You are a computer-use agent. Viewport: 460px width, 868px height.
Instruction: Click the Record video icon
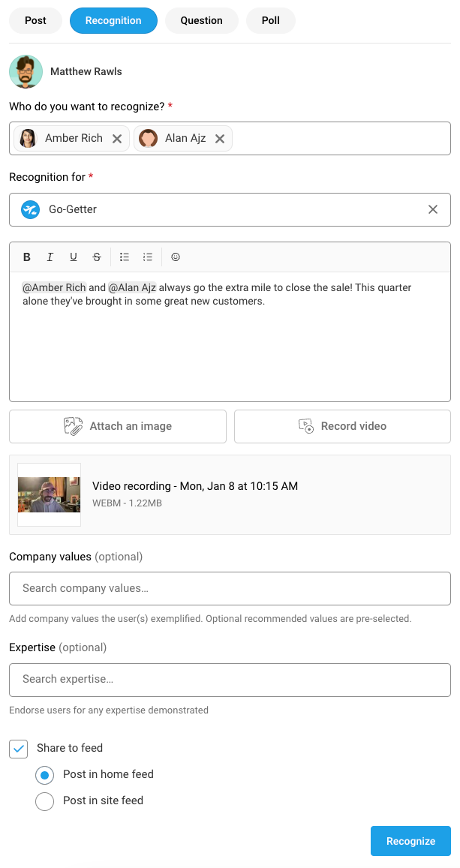pos(305,425)
